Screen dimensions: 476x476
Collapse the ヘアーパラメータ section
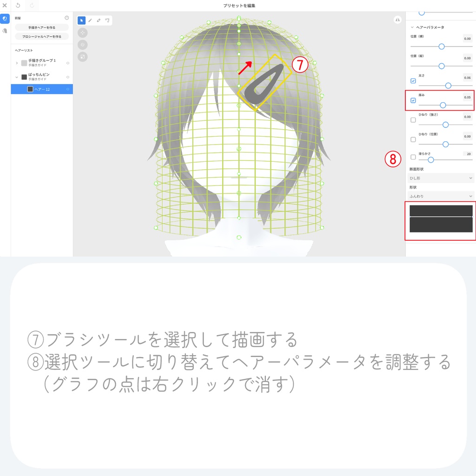(x=412, y=27)
